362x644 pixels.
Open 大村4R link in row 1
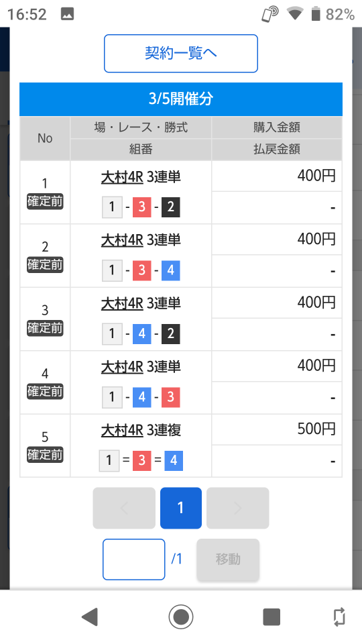tap(122, 177)
